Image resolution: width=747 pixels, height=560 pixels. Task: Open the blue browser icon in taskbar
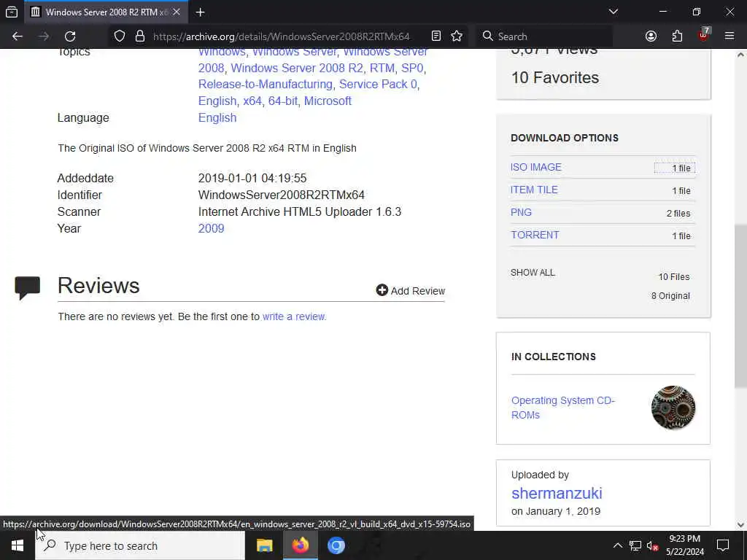click(336, 545)
